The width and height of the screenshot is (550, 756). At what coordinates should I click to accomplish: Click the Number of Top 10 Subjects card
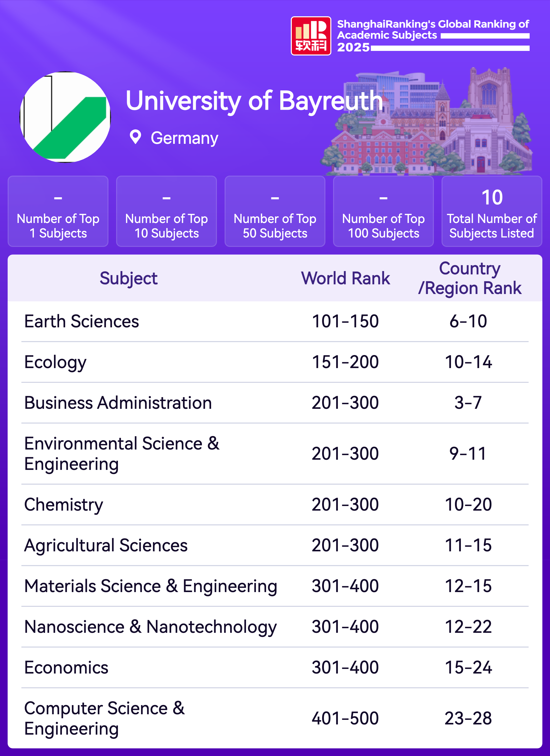167,211
